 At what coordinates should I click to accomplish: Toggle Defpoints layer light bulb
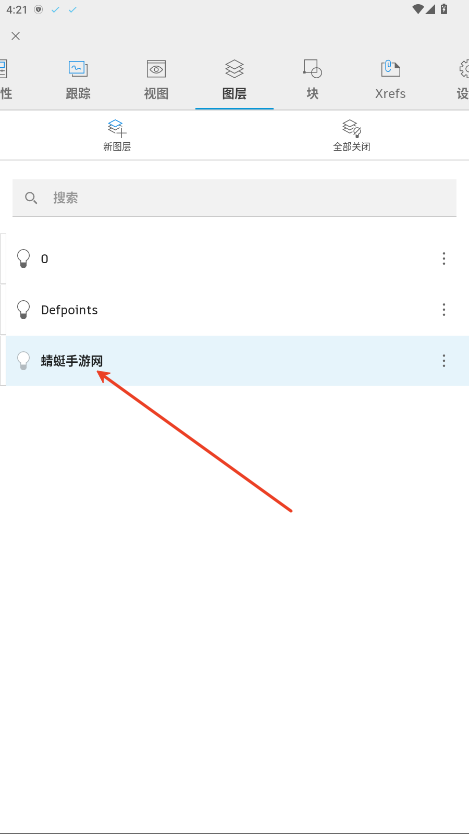click(23, 310)
